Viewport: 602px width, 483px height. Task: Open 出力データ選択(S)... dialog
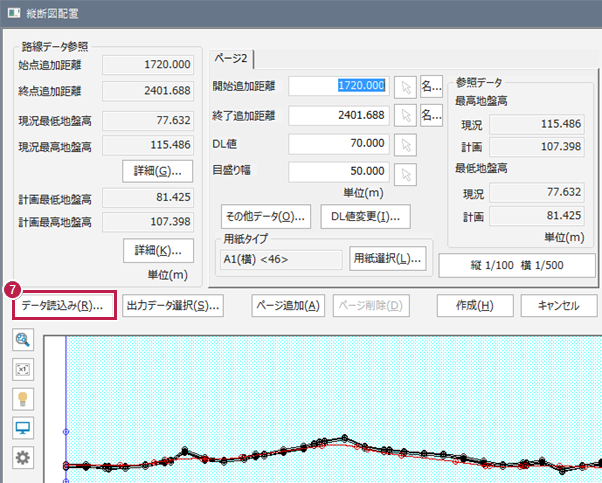(172, 305)
